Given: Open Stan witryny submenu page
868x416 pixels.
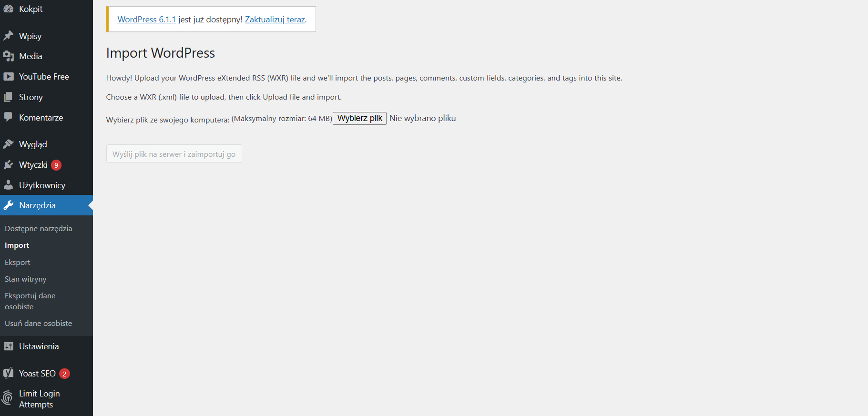Looking at the screenshot, I should click(x=26, y=279).
